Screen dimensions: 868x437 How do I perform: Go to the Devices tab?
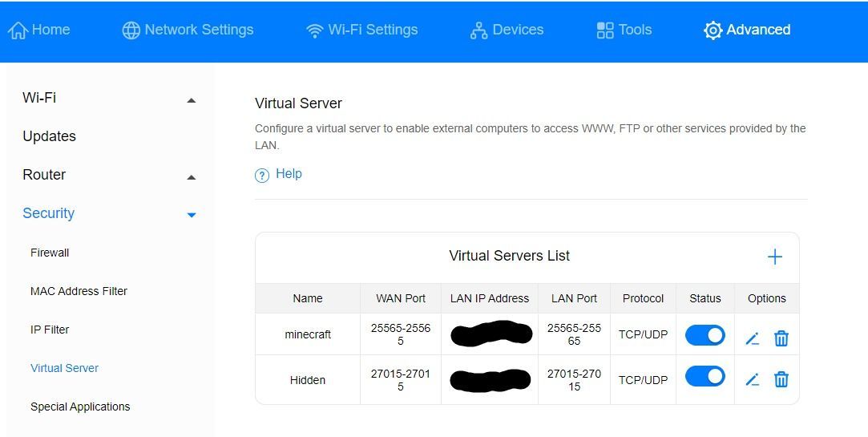pos(507,30)
